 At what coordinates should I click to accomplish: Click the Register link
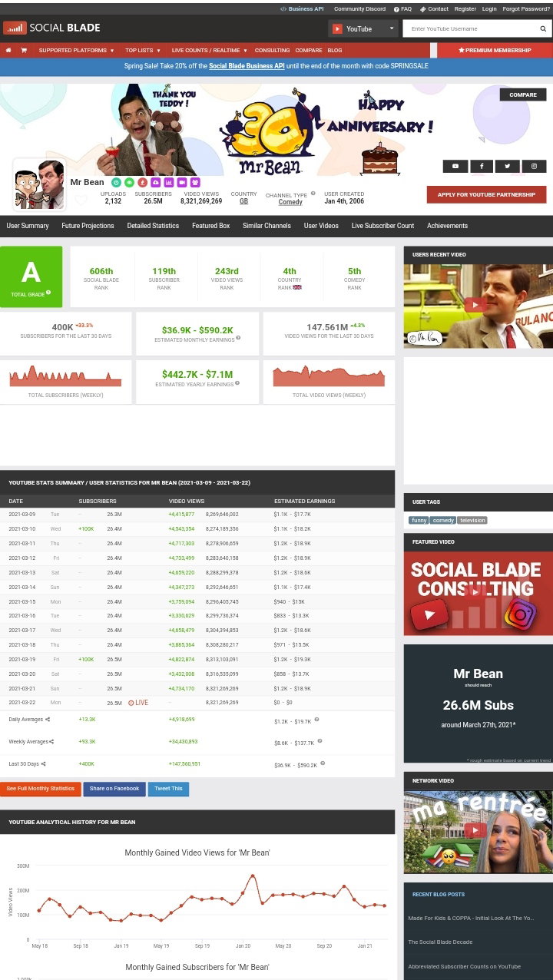click(465, 9)
